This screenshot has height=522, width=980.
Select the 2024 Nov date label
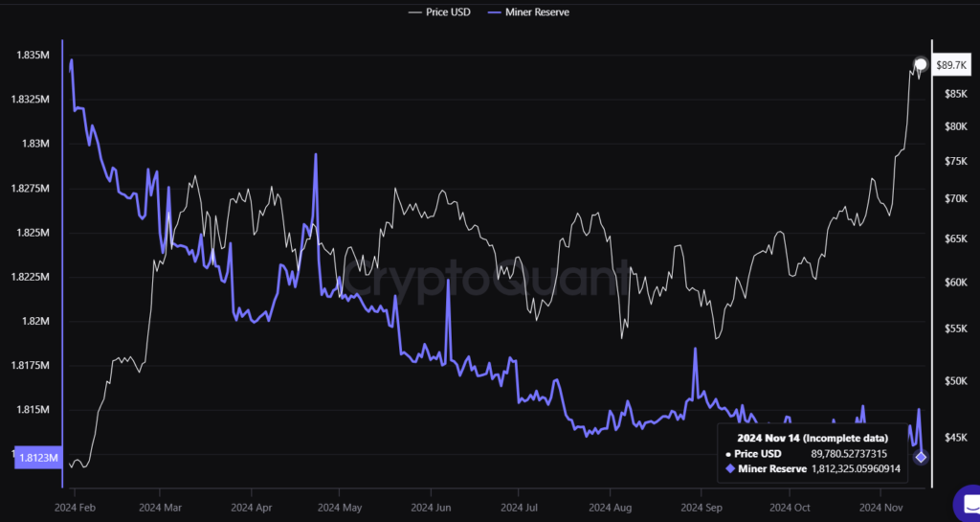[880, 507]
